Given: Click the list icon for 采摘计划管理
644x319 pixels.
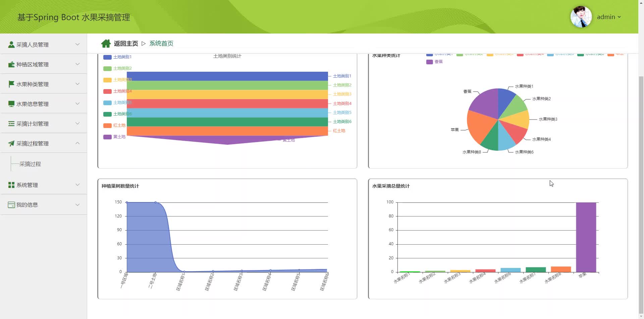Looking at the screenshot, I should [x=11, y=124].
